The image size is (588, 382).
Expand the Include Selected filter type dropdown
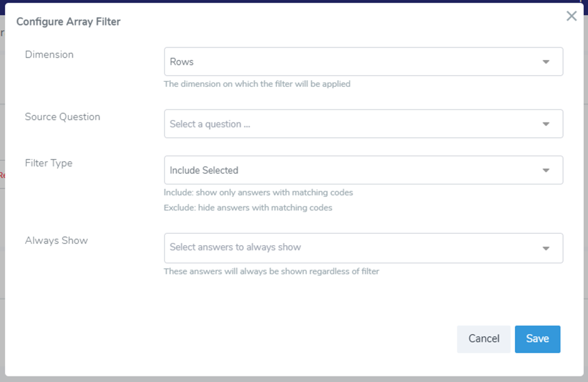click(350, 170)
